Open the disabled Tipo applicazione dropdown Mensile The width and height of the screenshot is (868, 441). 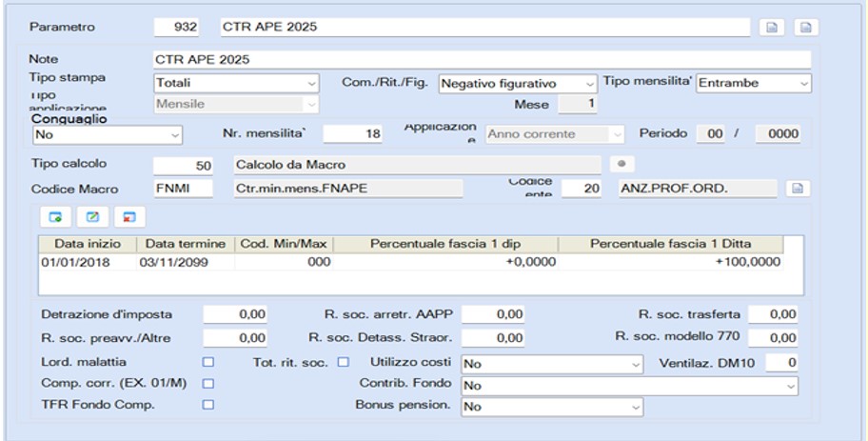[236, 104]
